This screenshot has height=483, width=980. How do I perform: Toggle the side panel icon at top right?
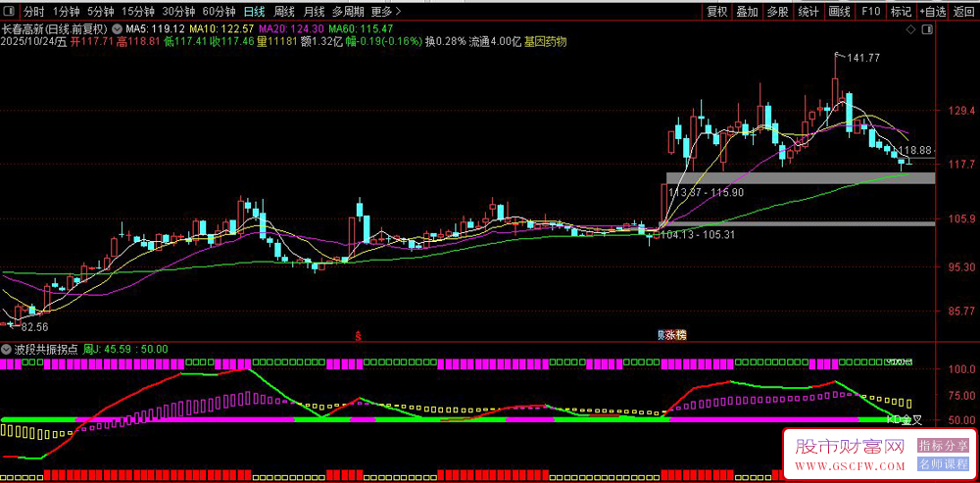tap(928, 30)
